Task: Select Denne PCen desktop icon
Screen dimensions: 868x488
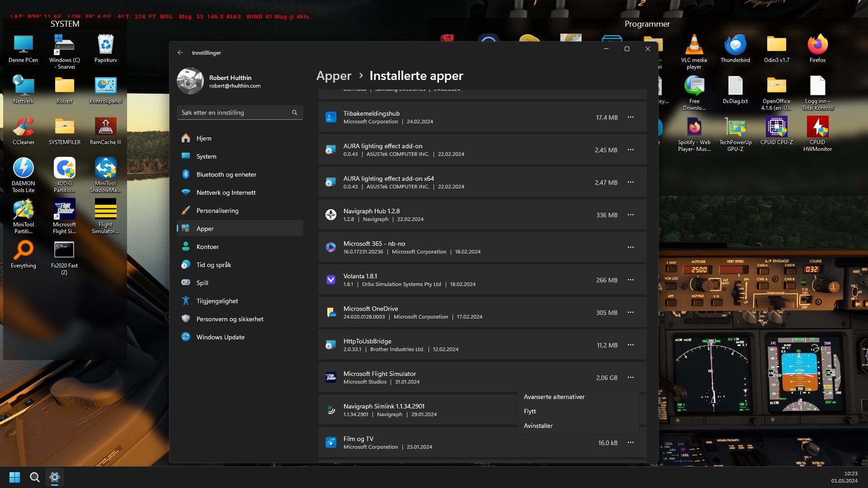Action: [23, 49]
